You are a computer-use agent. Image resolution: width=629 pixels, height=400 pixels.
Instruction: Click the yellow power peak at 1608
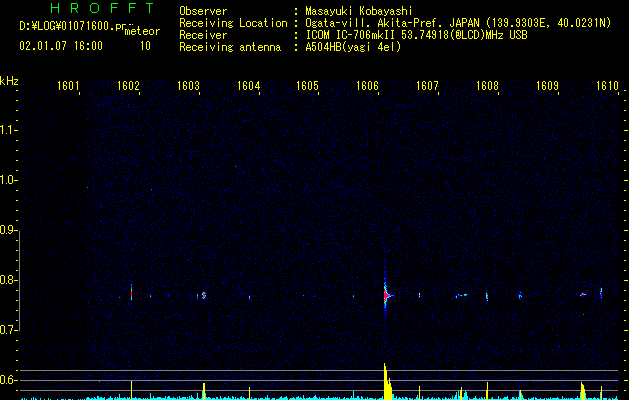click(487, 391)
